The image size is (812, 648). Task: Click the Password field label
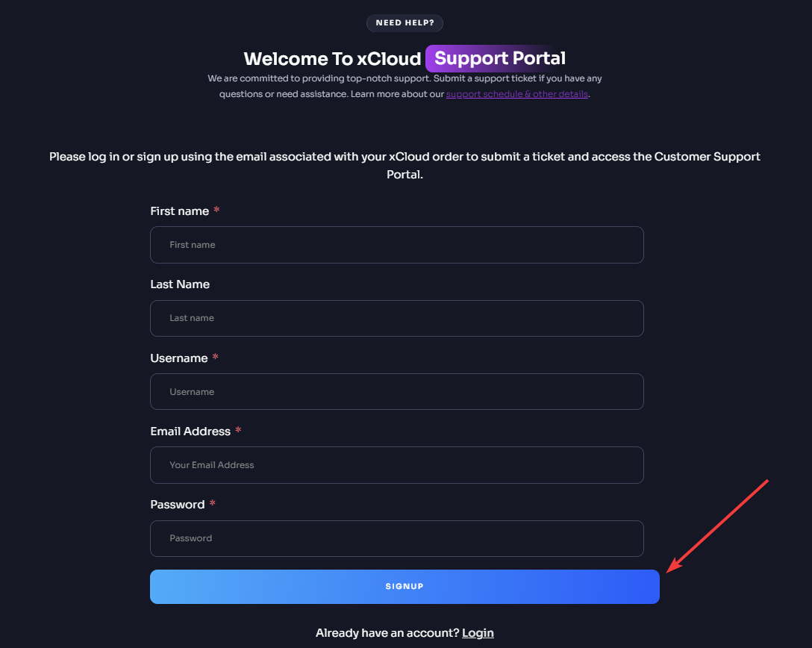[176, 504]
